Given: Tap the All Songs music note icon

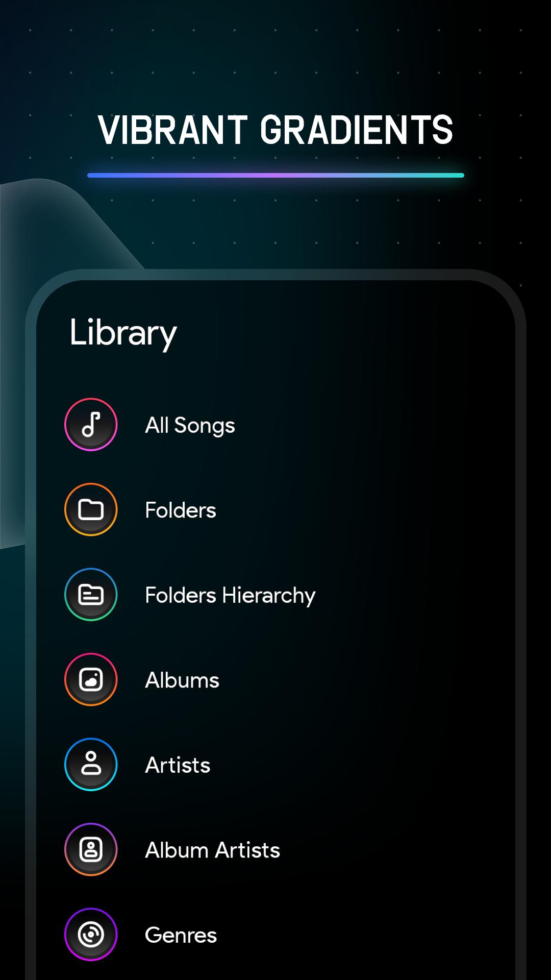Looking at the screenshot, I should click(91, 425).
